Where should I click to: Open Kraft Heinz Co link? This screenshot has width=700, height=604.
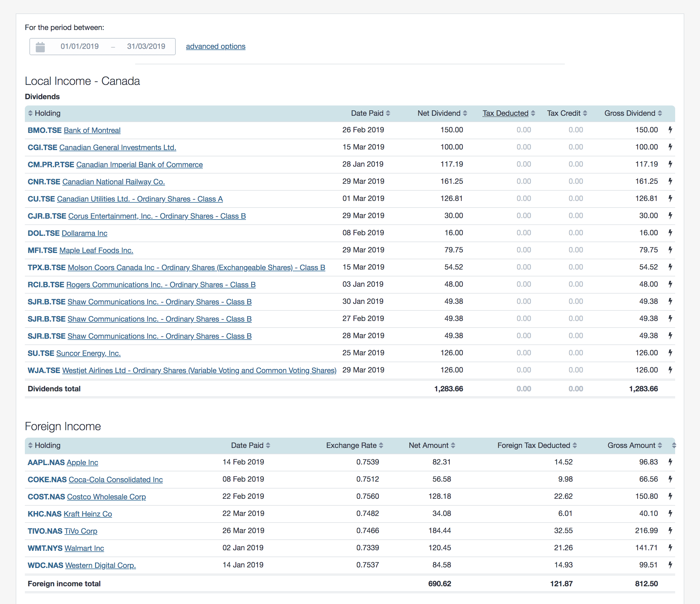(x=88, y=514)
